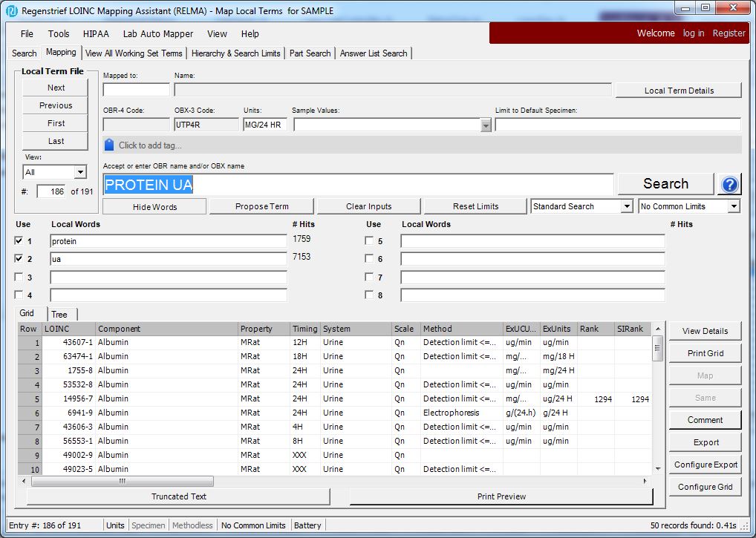Click the View Details button
This screenshot has height=538, width=756.
tap(705, 331)
